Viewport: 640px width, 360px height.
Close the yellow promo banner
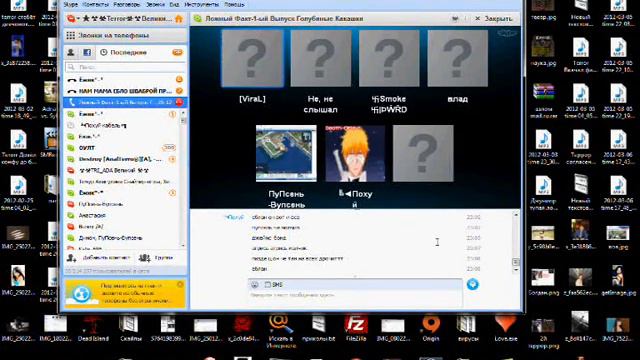[x=180, y=284]
